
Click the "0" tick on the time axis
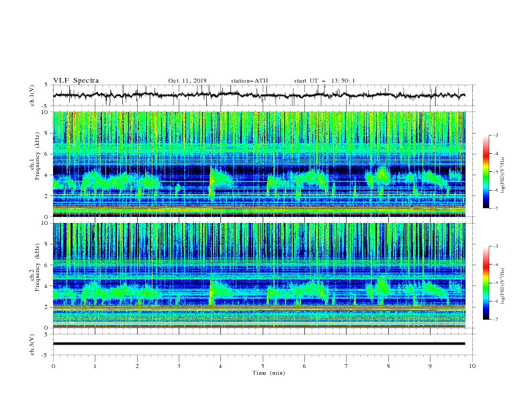coord(53,366)
